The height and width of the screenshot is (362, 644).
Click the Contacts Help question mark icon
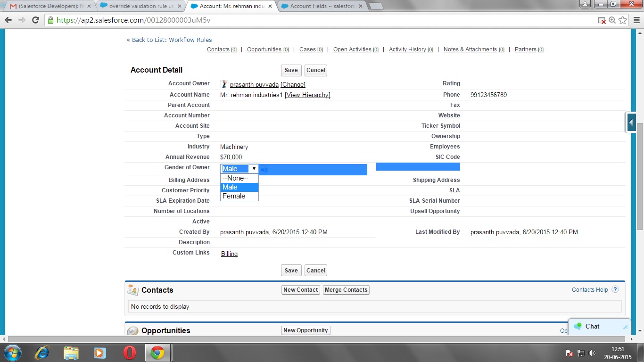(615, 289)
